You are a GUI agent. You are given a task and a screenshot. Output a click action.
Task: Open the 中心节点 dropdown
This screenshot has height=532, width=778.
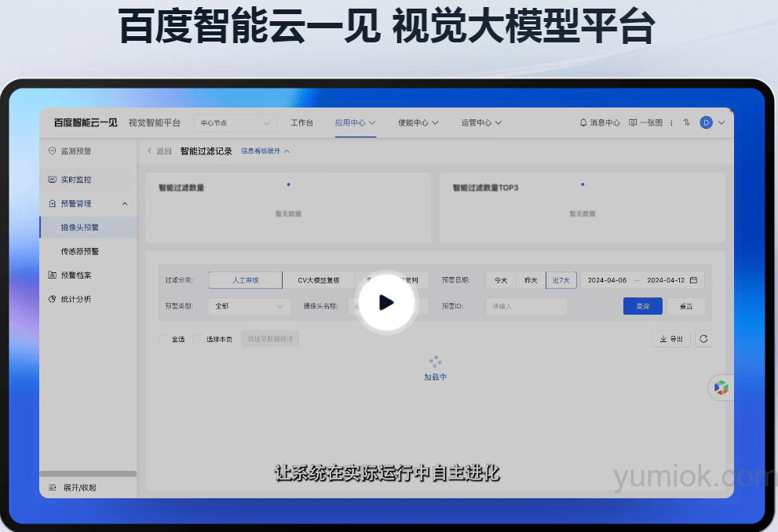(235, 123)
